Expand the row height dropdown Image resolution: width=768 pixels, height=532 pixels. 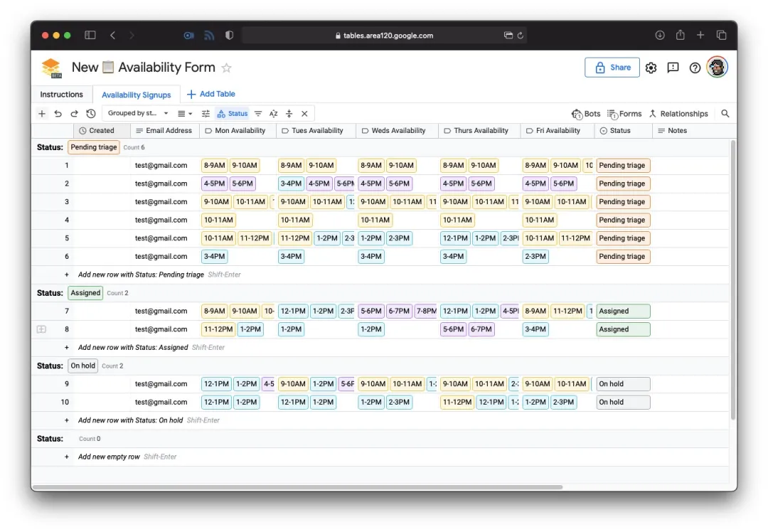coord(185,114)
